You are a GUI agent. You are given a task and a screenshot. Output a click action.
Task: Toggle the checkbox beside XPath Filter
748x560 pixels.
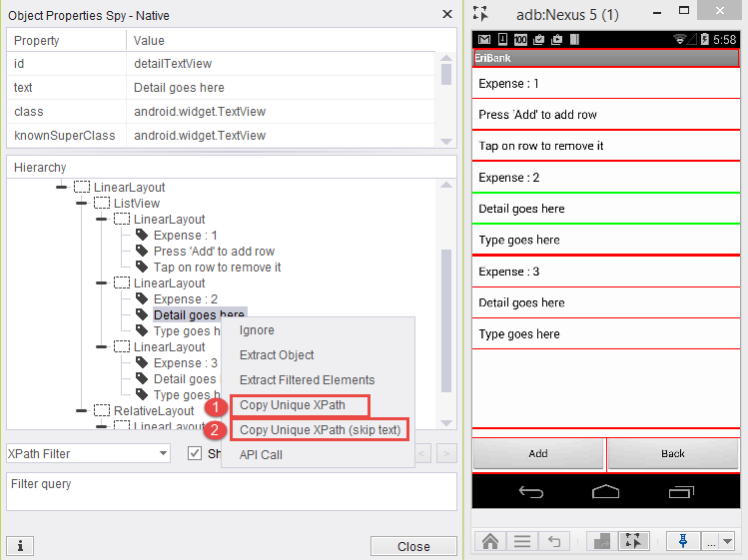[x=195, y=453]
